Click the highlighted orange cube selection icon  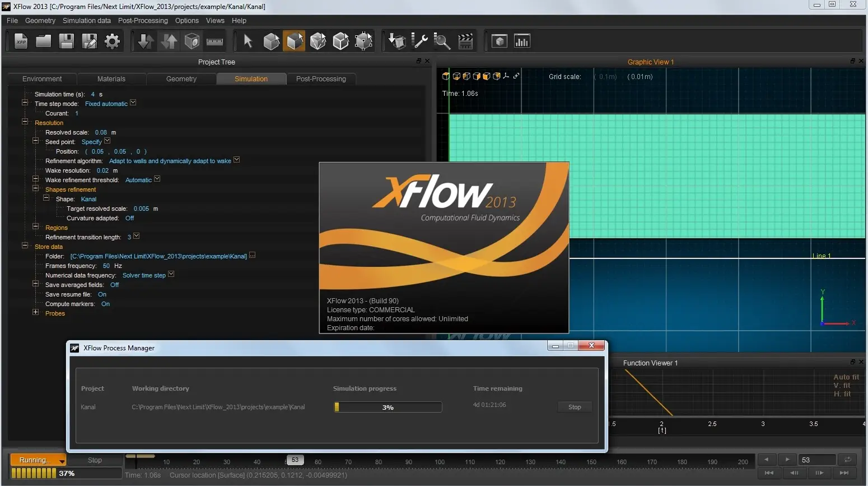coord(294,41)
